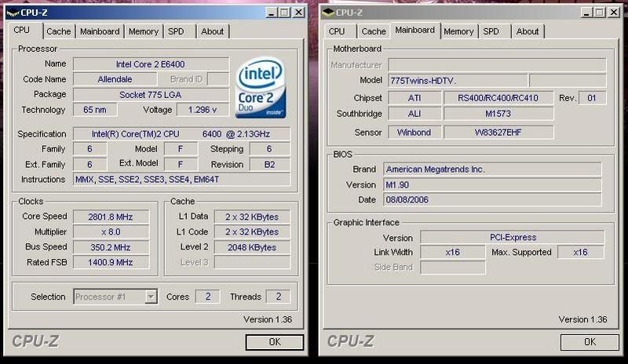This screenshot has width=628, height=364.
Task: Click the Threads count value
Action: coord(279,297)
